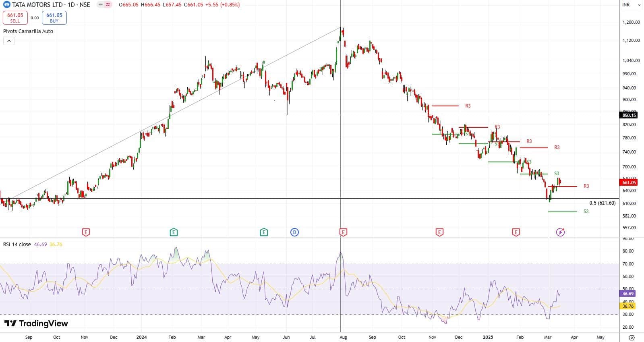
Task: Click the red earnings marker near August 2024
Action: [x=343, y=232]
